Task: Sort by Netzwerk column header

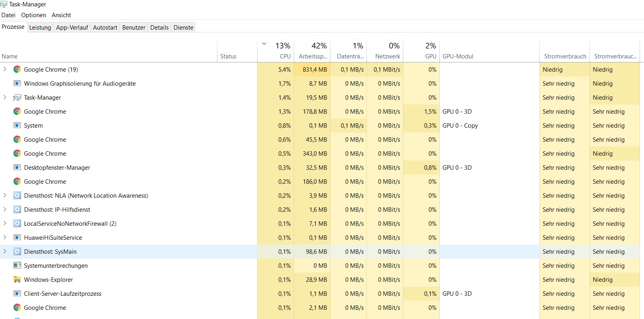Action: point(385,51)
